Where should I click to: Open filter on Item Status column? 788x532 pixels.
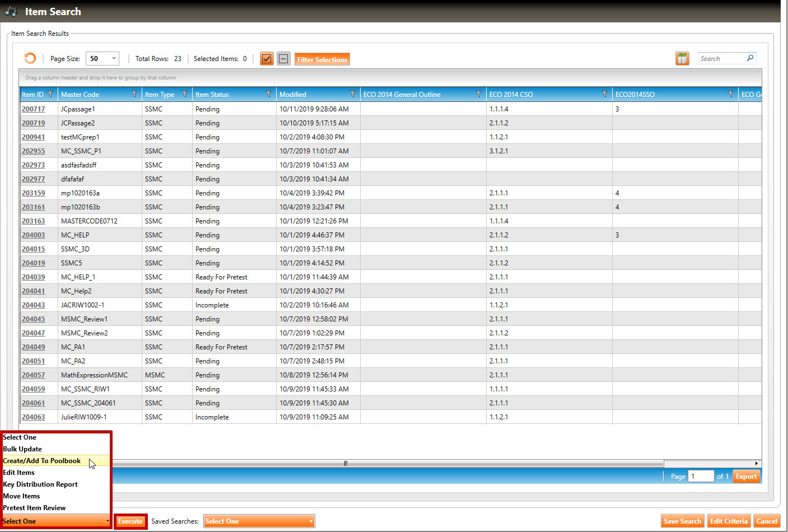tap(268, 94)
